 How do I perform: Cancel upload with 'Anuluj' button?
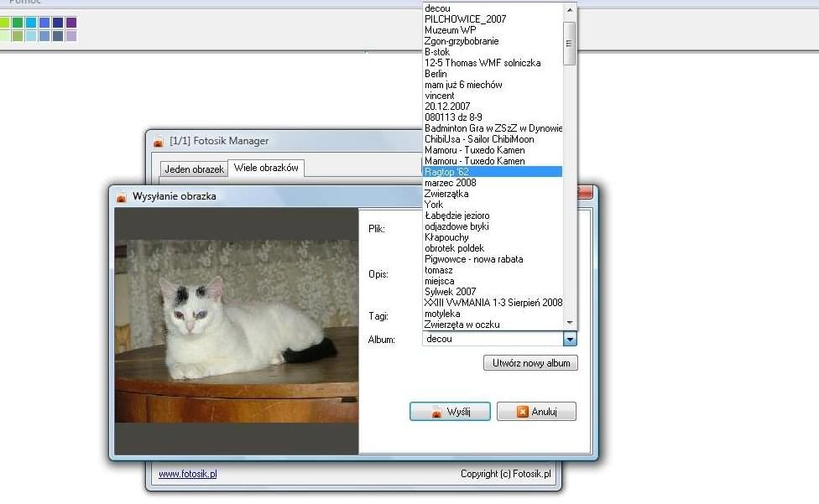[x=536, y=411]
